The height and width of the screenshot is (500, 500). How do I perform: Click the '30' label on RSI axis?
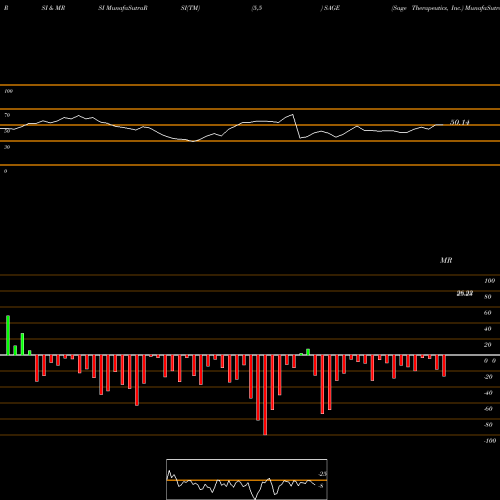pyautogui.click(x=7, y=147)
